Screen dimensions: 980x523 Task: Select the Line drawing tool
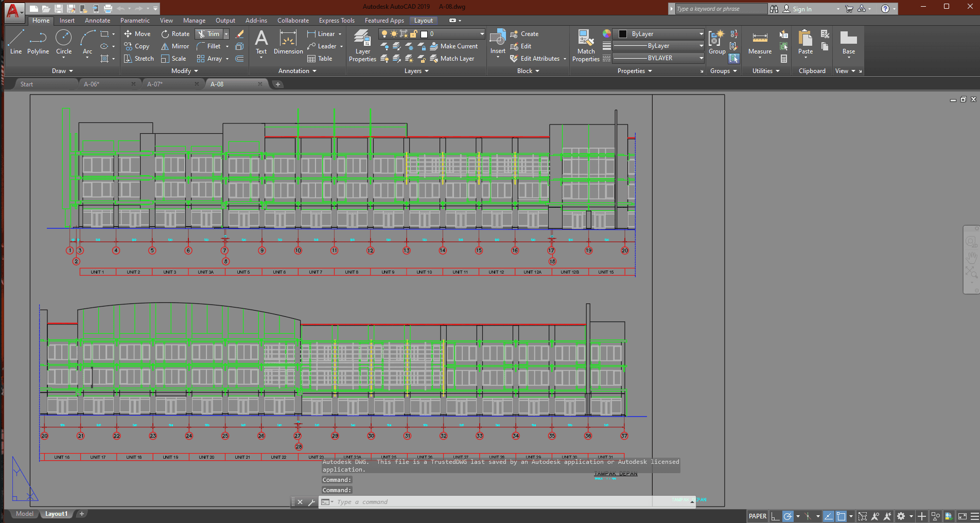[x=16, y=42]
